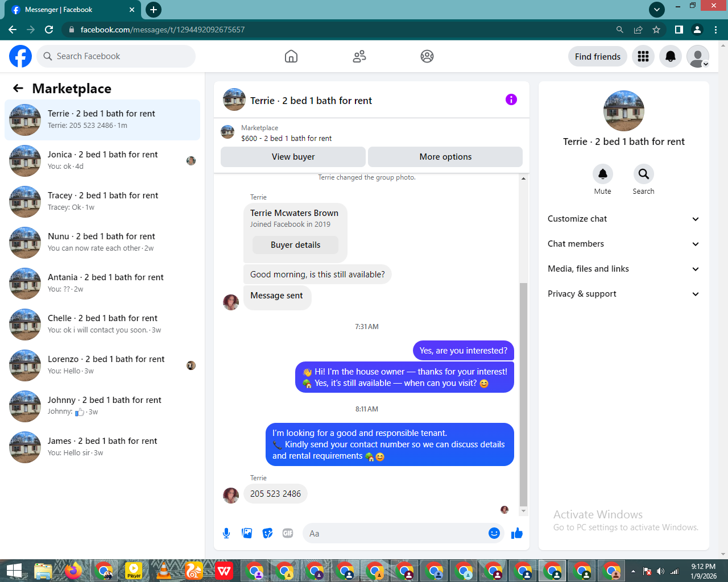Click the More options button
Viewport: 728px width, 582px height.
tap(445, 157)
